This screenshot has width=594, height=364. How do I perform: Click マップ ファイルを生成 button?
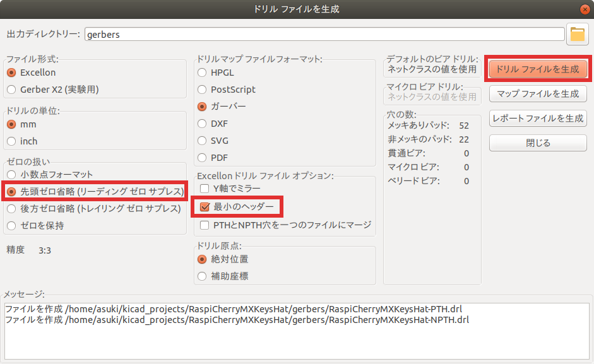click(x=538, y=93)
